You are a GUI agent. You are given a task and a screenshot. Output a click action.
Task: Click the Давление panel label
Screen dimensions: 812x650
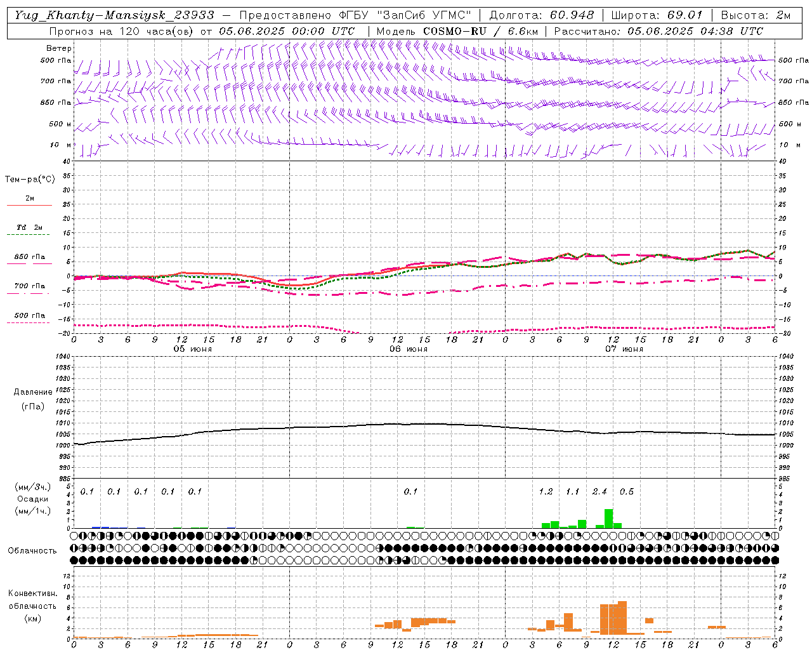33,392
